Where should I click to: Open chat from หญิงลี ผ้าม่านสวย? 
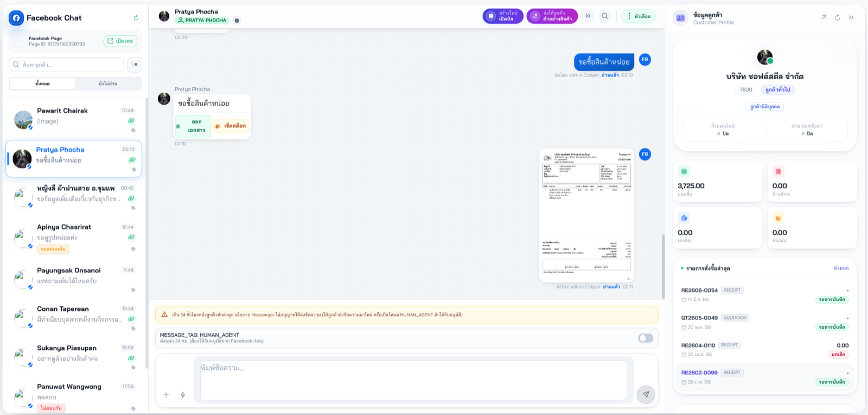click(x=74, y=197)
